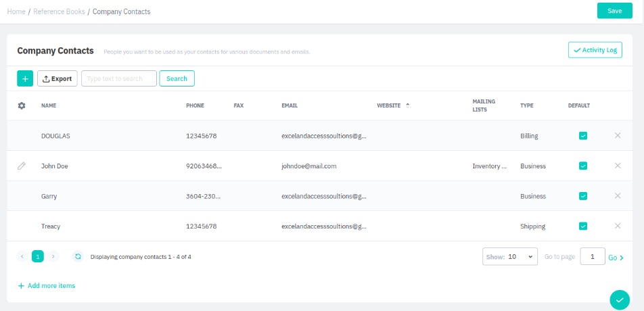
Task: Click the green plus add contact icon
Action: [x=24, y=78]
